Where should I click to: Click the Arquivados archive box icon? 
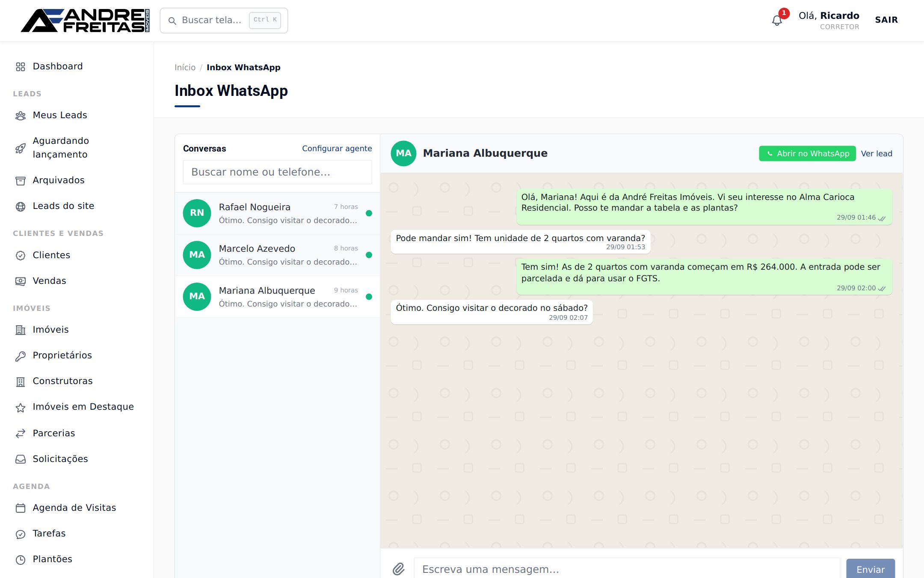(21, 181)
